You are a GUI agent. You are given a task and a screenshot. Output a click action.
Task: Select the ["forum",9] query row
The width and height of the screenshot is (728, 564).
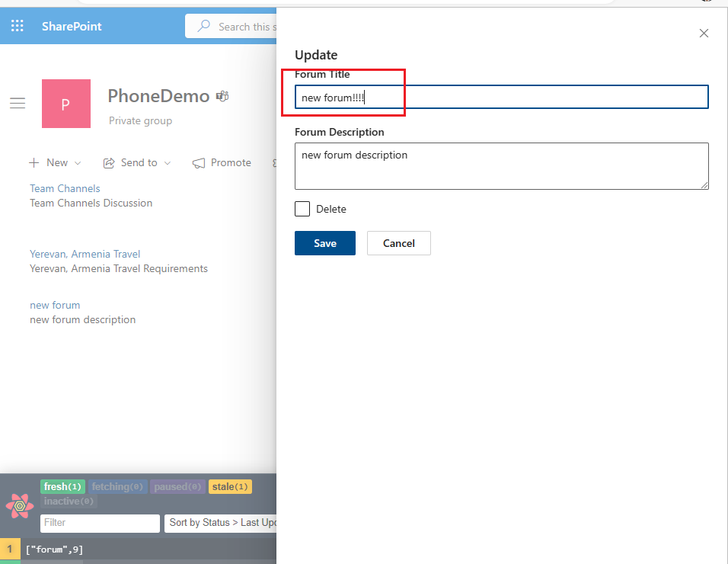(x=55, y=549)
